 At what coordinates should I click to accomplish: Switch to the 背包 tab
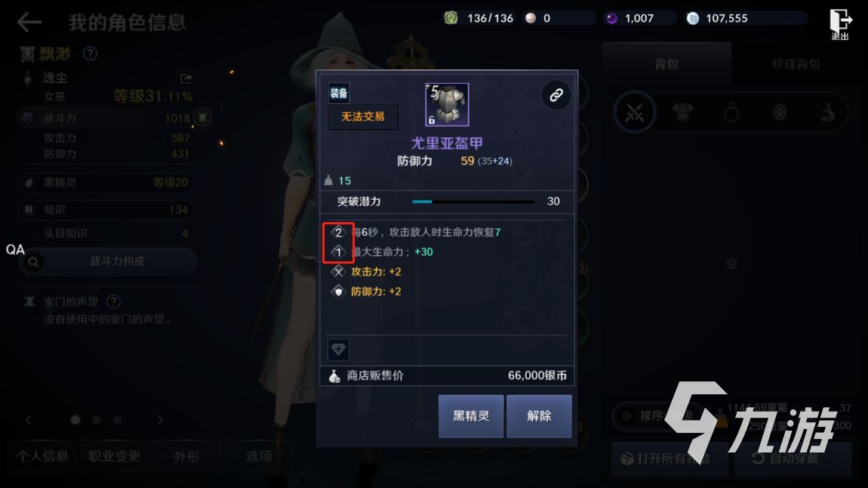point(666,64)
